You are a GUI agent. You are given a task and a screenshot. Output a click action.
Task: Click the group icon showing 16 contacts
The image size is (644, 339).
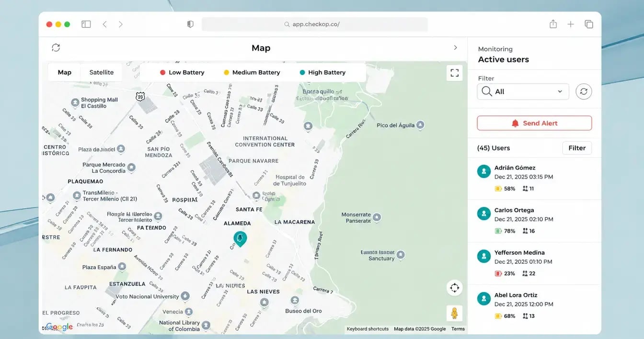525,231
